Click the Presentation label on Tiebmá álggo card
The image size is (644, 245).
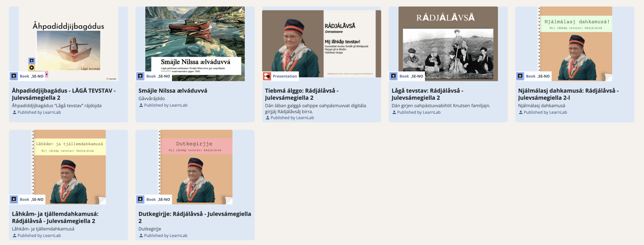coord(285,76)
